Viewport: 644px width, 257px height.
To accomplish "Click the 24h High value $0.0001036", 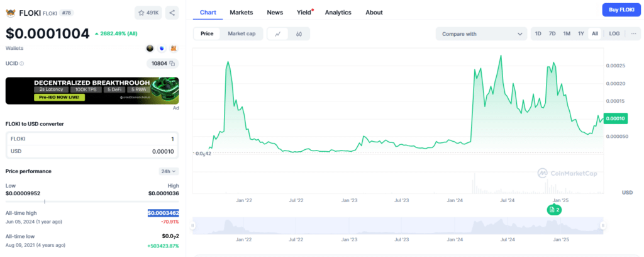I will pos(164,193).
